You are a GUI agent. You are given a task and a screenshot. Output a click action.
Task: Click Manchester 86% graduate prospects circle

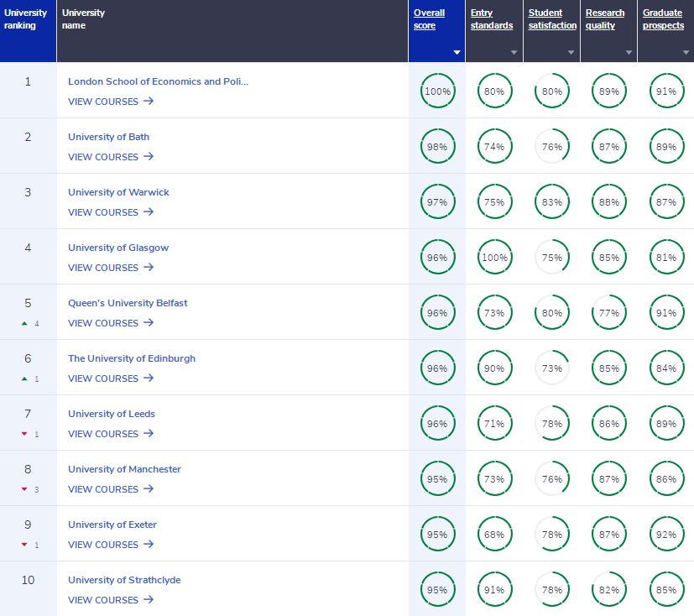[666, 479]
